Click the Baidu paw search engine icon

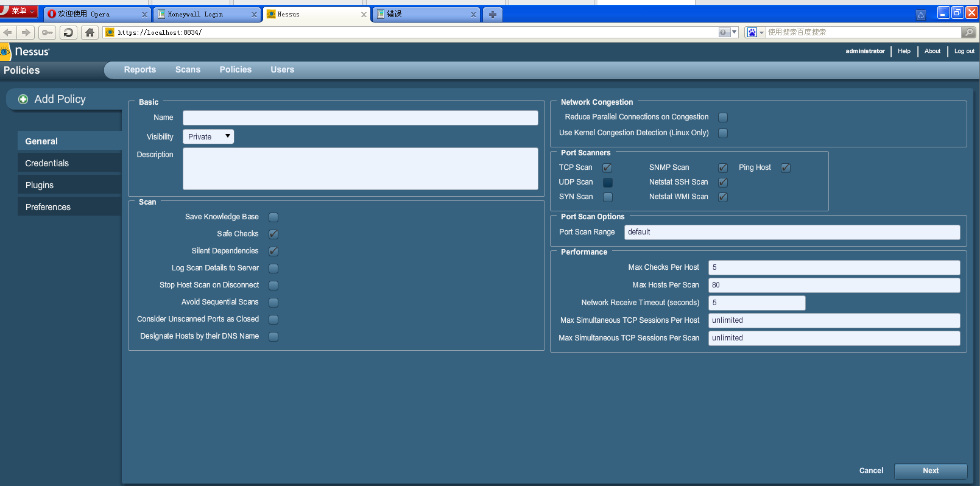point(752,32)
